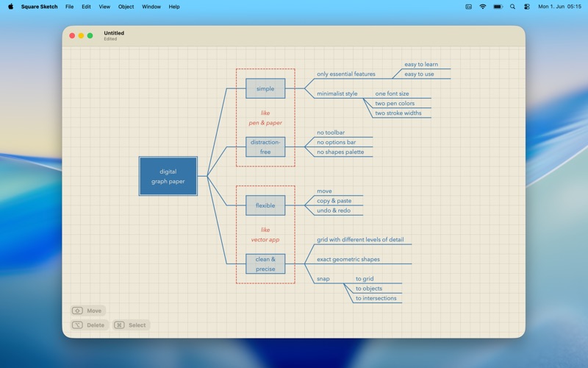This screenshot has height=368, width=588.
Task: Open the Object menu
Action: [126, 7]
